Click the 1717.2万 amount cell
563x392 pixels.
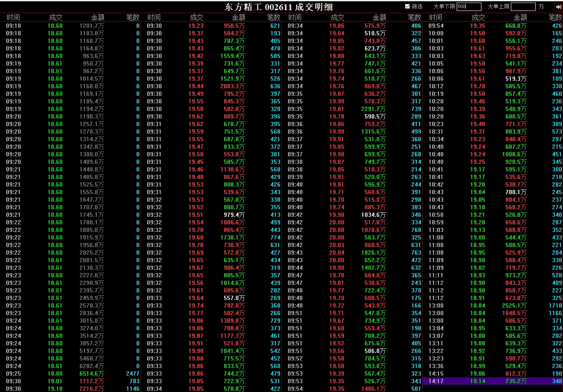click(x=92, y=381)
